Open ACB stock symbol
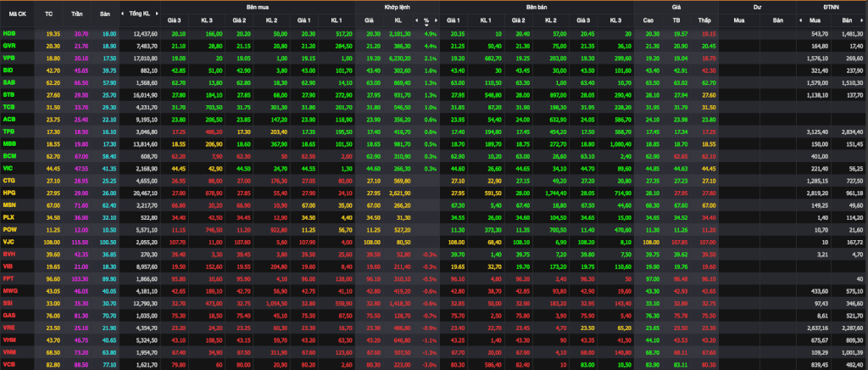Viewport: 868px width, 370px height. tap(8, 119)
